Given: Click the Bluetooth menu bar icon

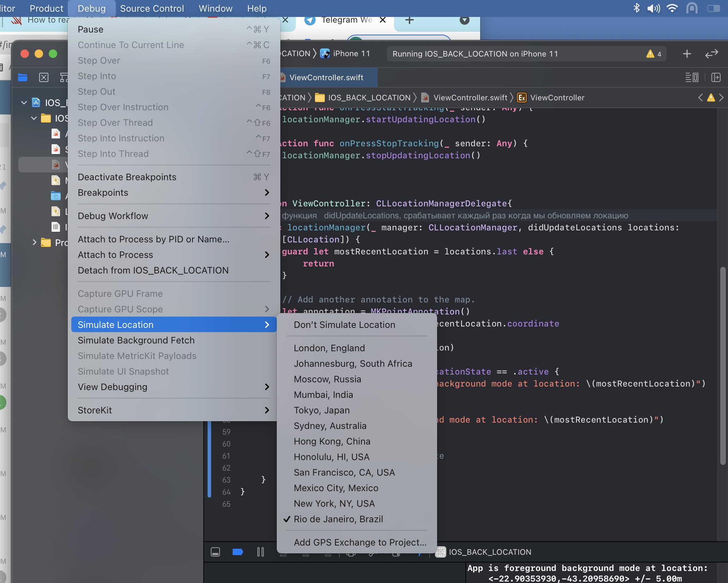Looking at the screenshot, I should pyautogui.click(x=636, y=8).
